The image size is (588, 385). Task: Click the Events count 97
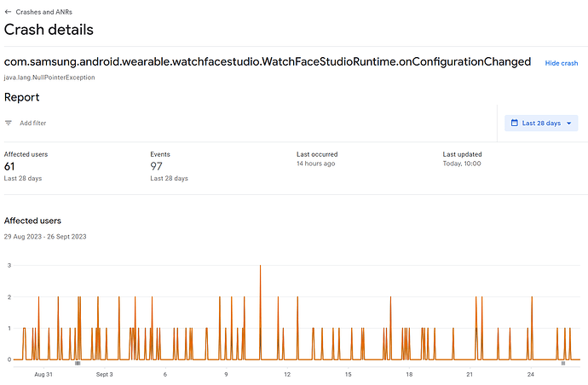158,166
